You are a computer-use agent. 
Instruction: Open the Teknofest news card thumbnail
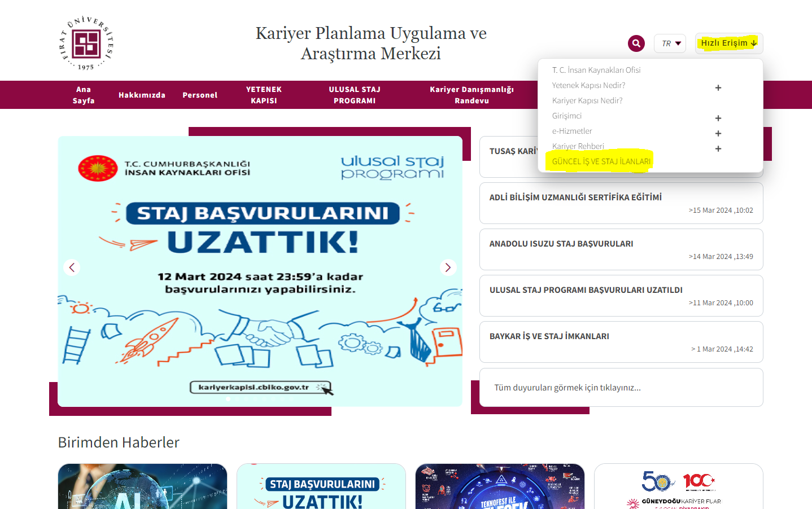(500, 486)
